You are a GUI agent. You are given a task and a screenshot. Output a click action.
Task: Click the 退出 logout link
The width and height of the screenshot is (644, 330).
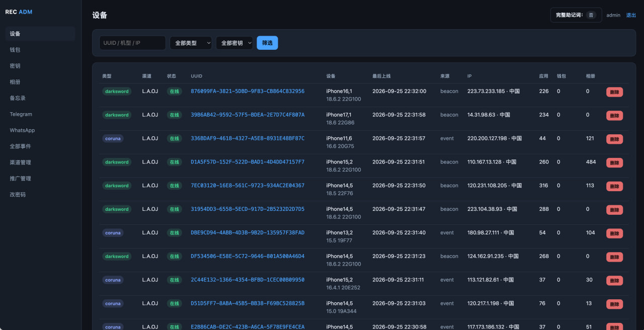[631, 15]
